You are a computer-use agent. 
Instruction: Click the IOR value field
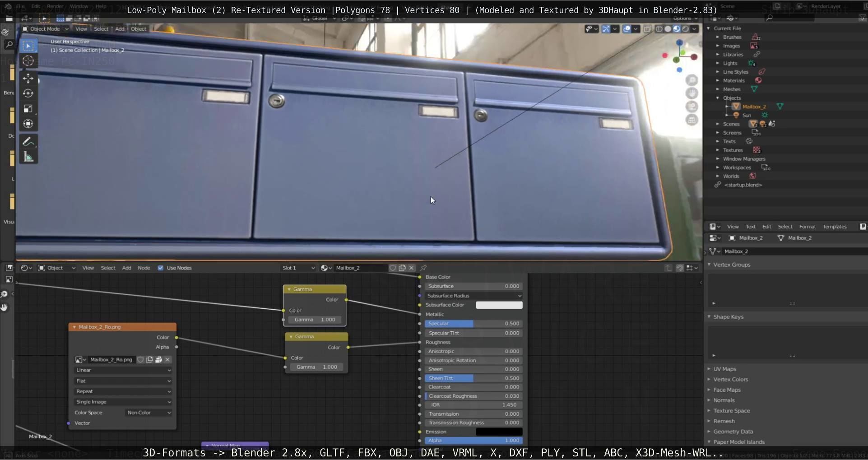pos(473,405)
